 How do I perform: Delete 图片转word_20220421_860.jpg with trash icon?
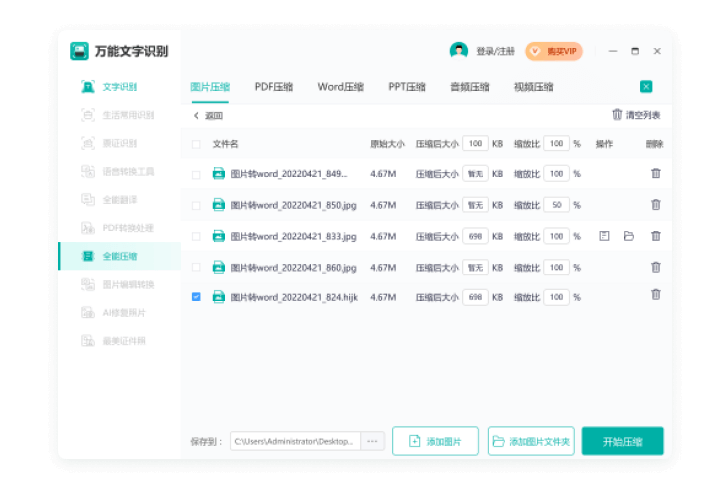pos(656,267)
